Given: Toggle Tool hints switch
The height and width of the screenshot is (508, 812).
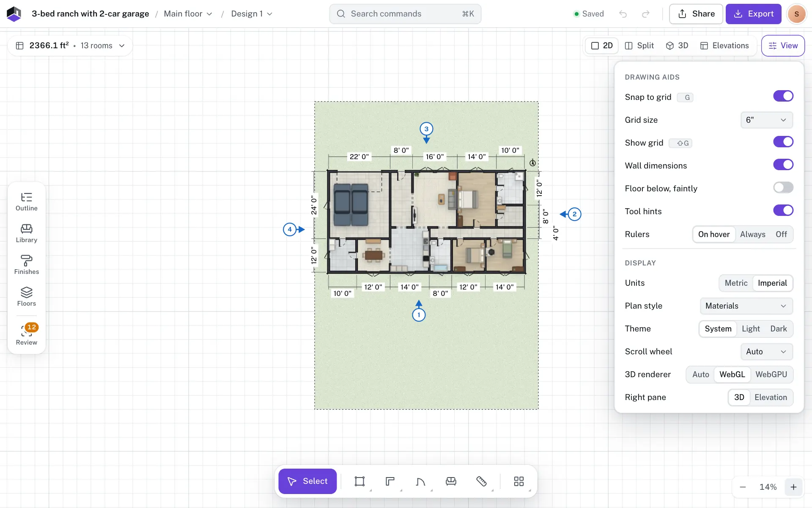Looking at the screenshot, I should point(783,210).
